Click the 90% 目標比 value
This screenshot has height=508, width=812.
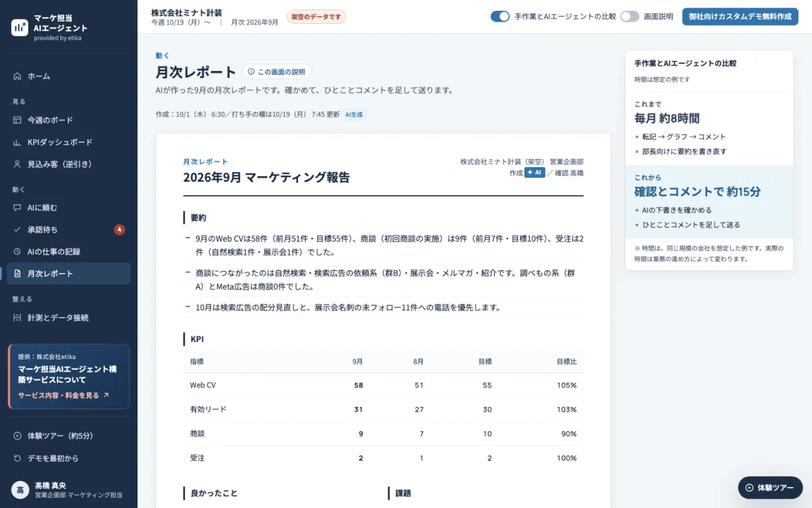pyautogui.click(x=569, y=433)
